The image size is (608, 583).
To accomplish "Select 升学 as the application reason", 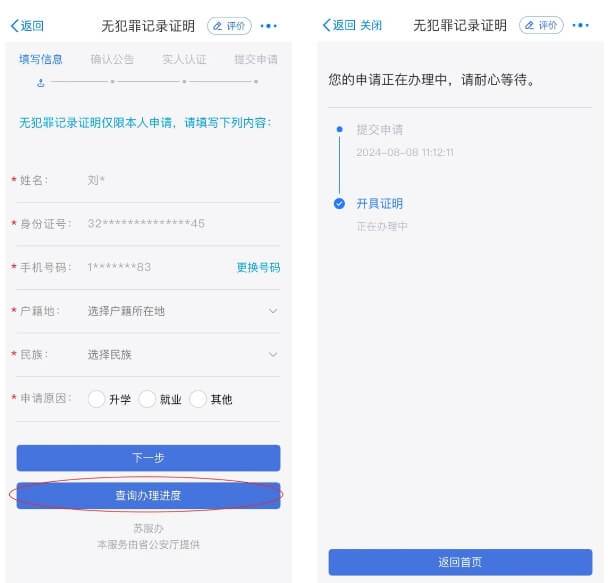I will point(96,399).
